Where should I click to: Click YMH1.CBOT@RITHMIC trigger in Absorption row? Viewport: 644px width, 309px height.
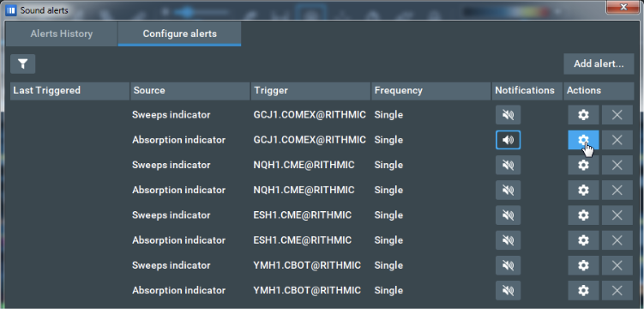click(307, 290)
